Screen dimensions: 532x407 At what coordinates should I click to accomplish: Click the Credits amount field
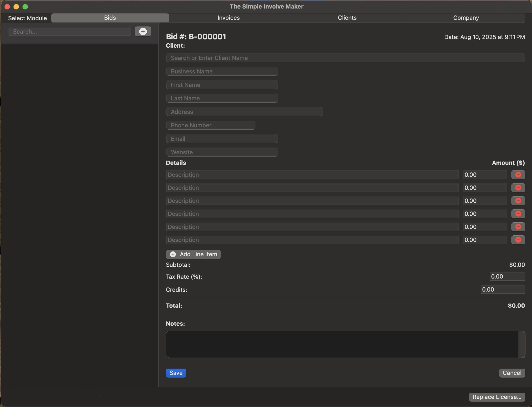(x=502, y=289)
